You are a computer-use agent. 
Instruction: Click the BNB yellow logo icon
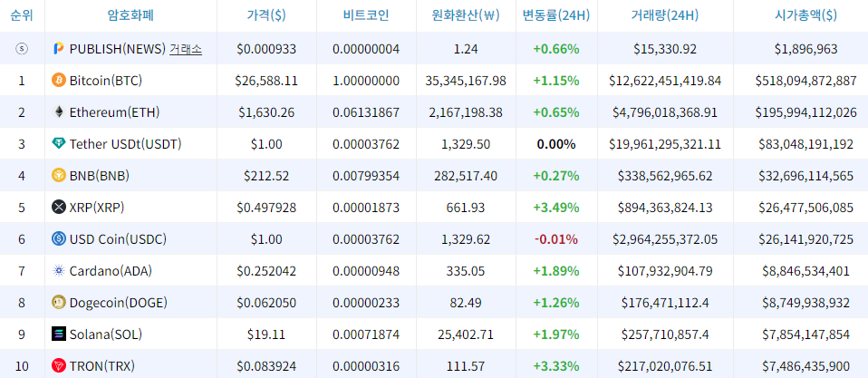click(58, 176)
